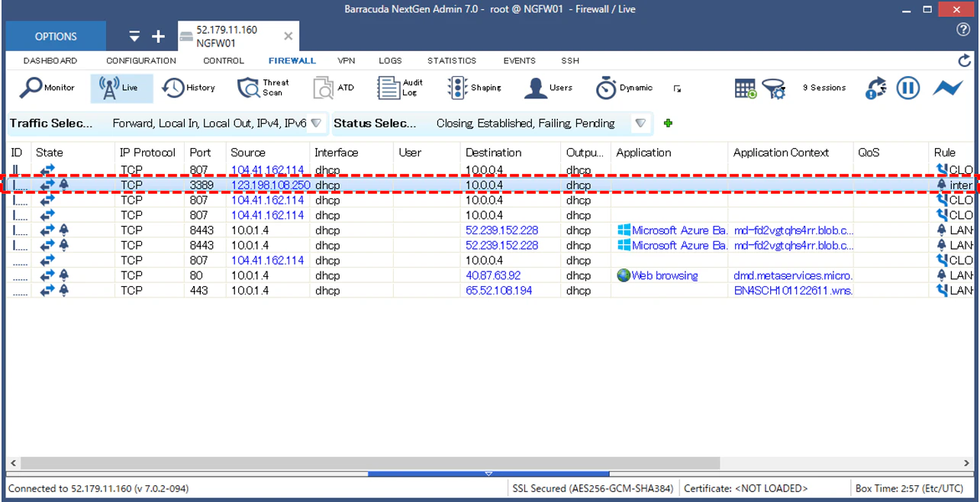Close the 52.179.11.160 NGFW01 tab
This screenshot has width=980, height=502.
[x=288, y=36]
